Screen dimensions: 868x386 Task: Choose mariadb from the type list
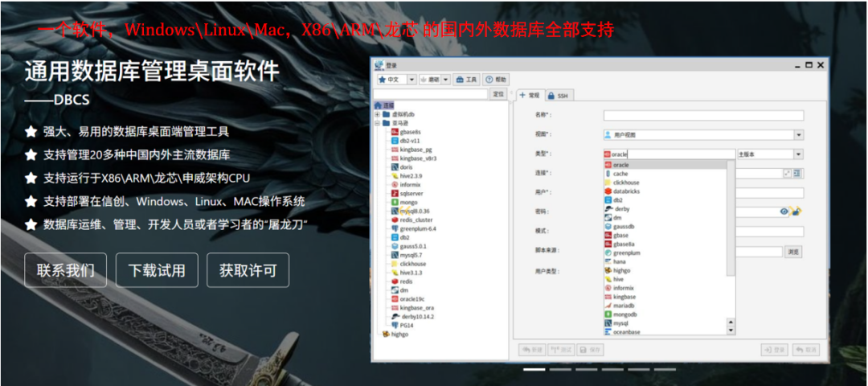click(624, 306)
